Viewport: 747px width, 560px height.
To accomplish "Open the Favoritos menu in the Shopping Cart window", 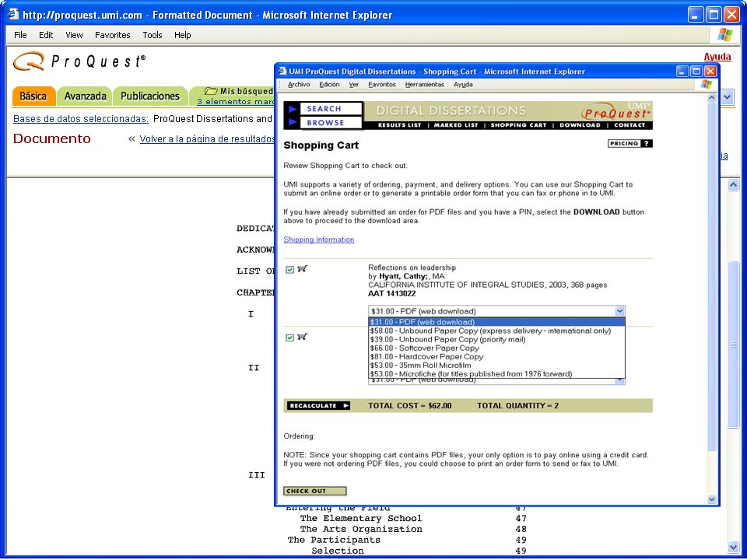I will 382,84.
